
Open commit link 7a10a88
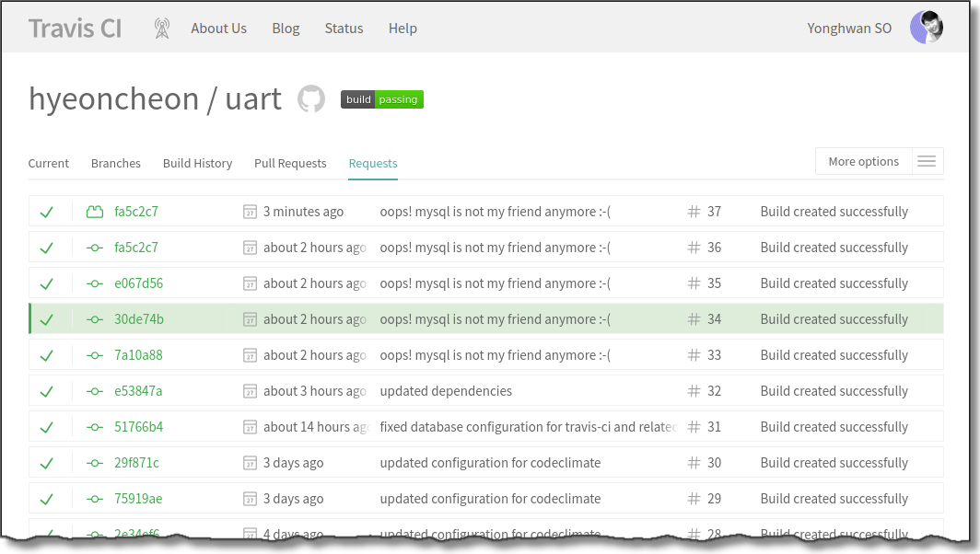click(x=138, y=355)
